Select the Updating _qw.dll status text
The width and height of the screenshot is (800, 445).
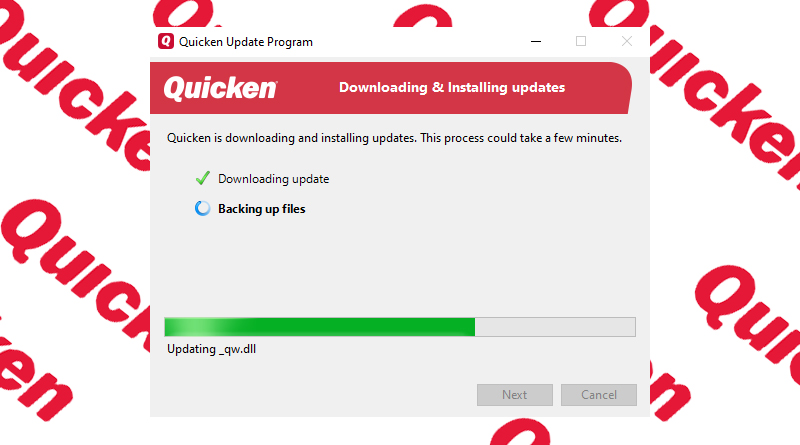(212, 350)
